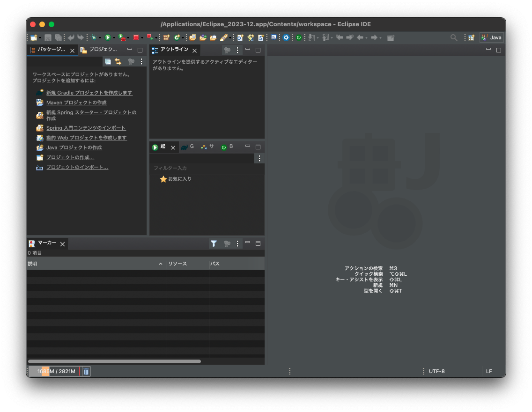Click the blue gear toolbar icon
This screenshot has width=532, height=412.
(286, 37)
